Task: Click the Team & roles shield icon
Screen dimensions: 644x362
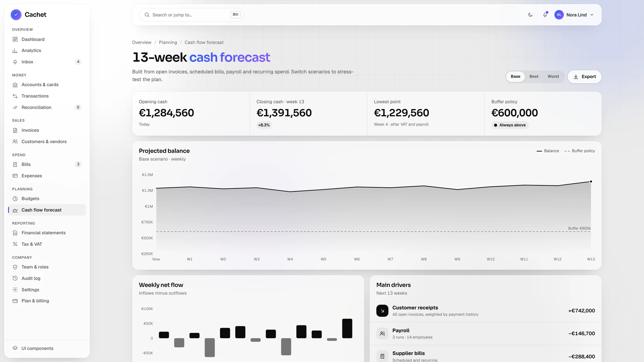Action: 15,267
